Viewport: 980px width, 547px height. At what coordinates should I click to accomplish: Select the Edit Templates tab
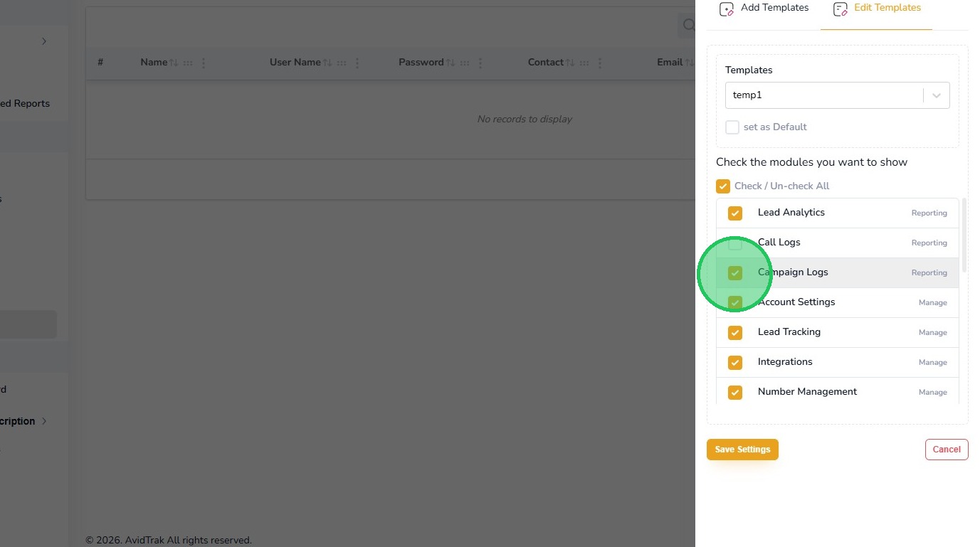[x=876, y=9]
